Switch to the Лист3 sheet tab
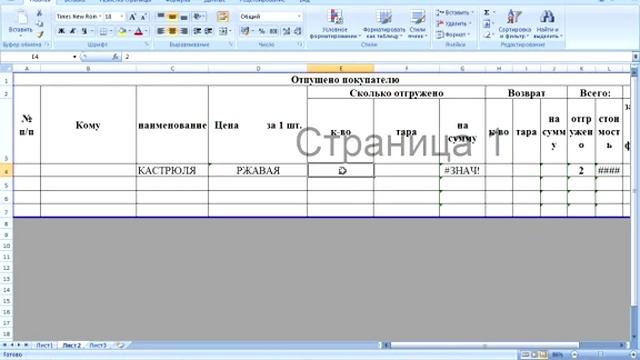This screenshot has width=640, height=360. 98,345
